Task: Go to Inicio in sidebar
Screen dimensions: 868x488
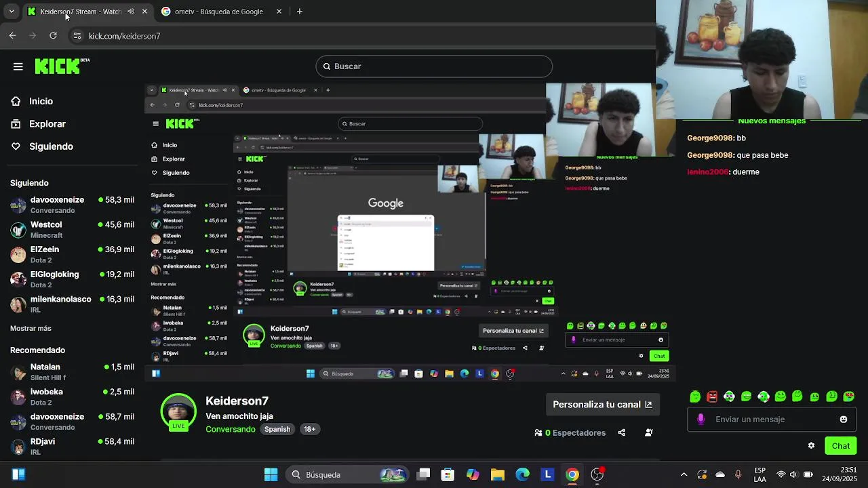Action: (x=41, y=101)
